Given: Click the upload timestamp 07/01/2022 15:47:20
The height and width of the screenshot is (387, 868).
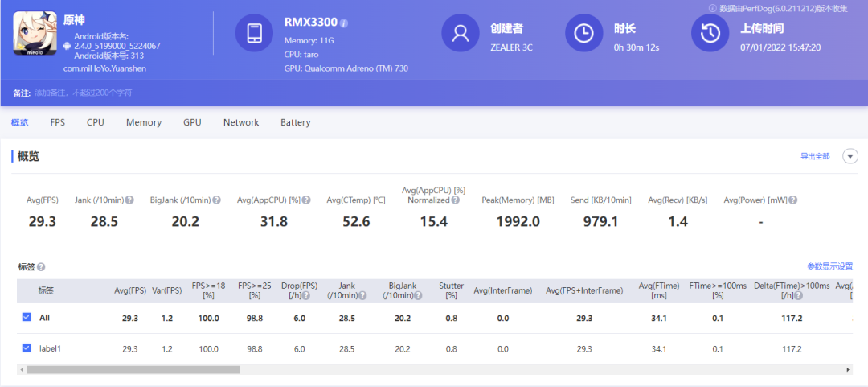Looking at the screenshot, I should coord(780,47).
